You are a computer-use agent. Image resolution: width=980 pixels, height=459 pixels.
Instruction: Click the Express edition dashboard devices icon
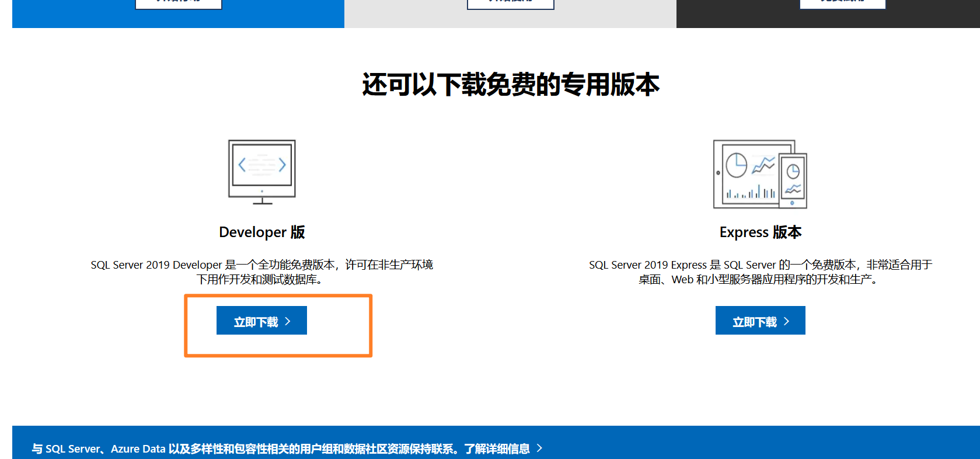coord(760,174)
